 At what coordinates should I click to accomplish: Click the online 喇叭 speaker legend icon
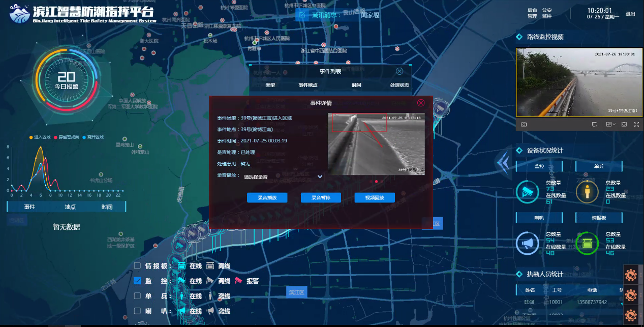tap(181, 311)
